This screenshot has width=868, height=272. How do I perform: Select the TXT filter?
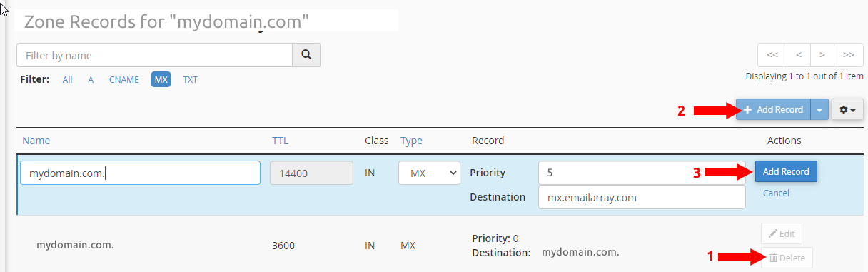click(x=190, y=80)
